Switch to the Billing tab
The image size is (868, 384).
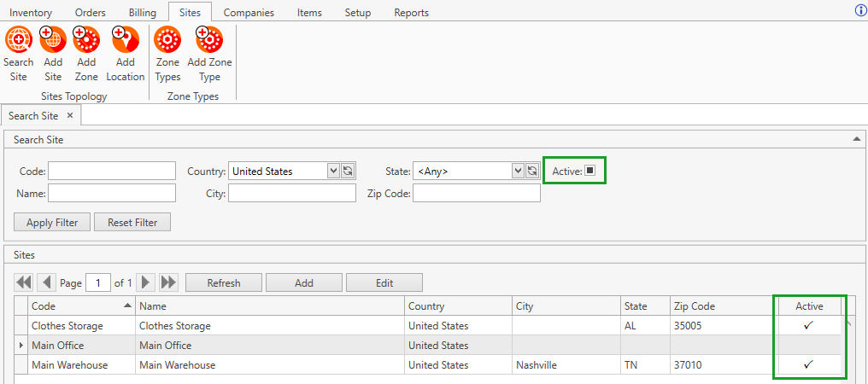(143, 12)
